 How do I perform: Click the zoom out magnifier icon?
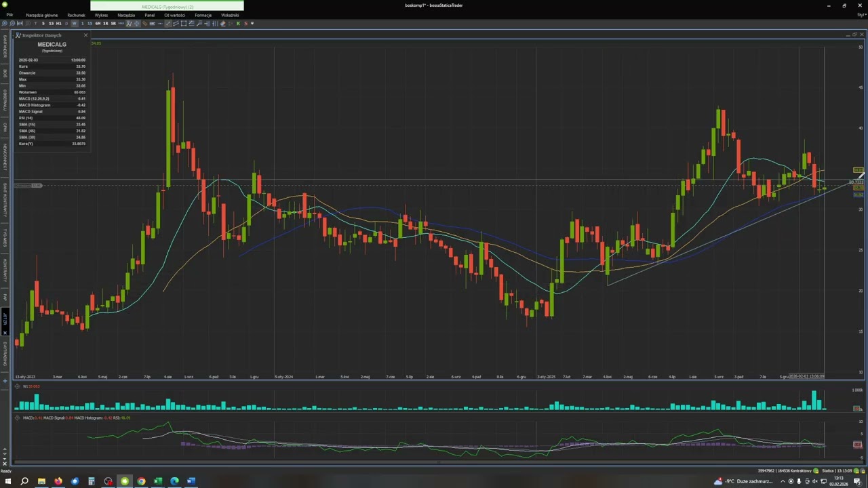[12, 23]
